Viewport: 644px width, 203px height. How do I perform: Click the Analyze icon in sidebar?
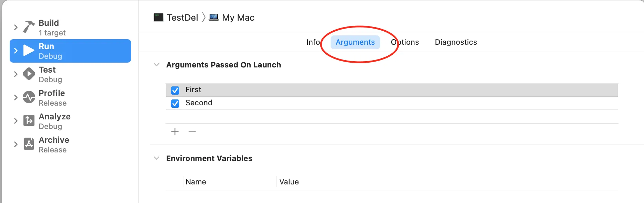[29, 121]
